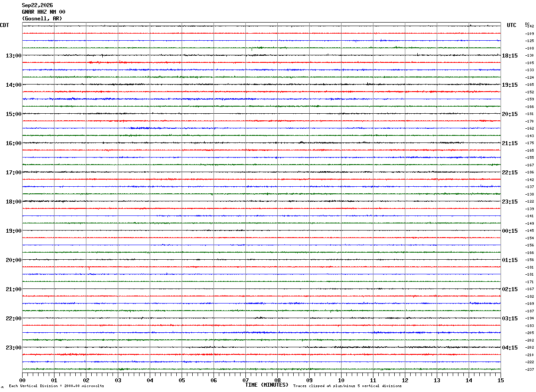The image size is (536, 392).
Task: Select the 07 minute tick mark label
Action: [245, 380]
